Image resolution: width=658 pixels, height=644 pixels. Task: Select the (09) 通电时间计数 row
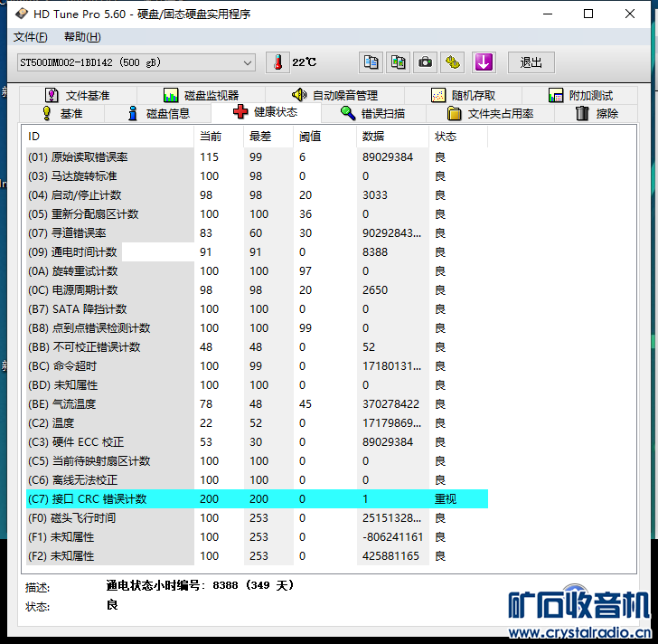257,251
